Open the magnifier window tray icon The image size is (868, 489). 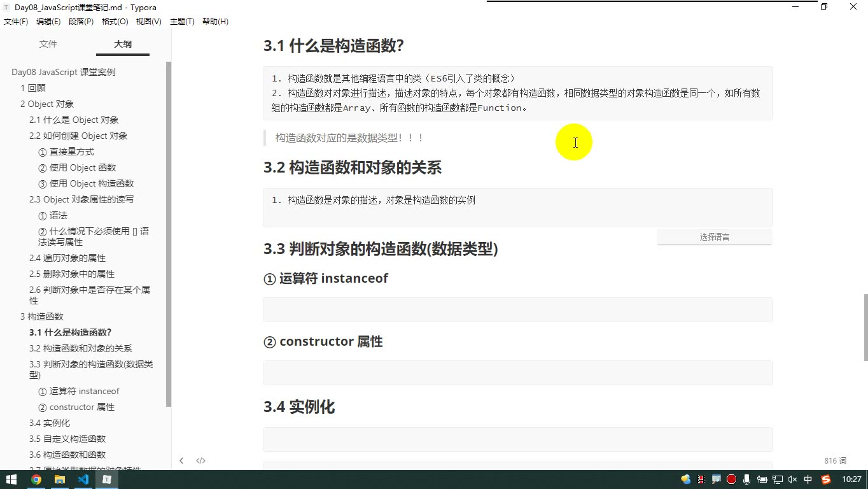tap(717, 479)
